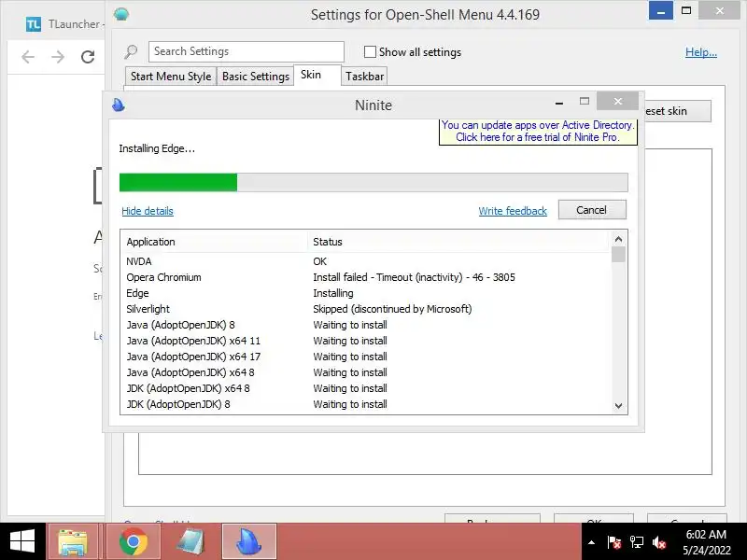Click scroll down arrow in Ninite list
This screenshot has width=747, height=560.
tap(618, 406)
